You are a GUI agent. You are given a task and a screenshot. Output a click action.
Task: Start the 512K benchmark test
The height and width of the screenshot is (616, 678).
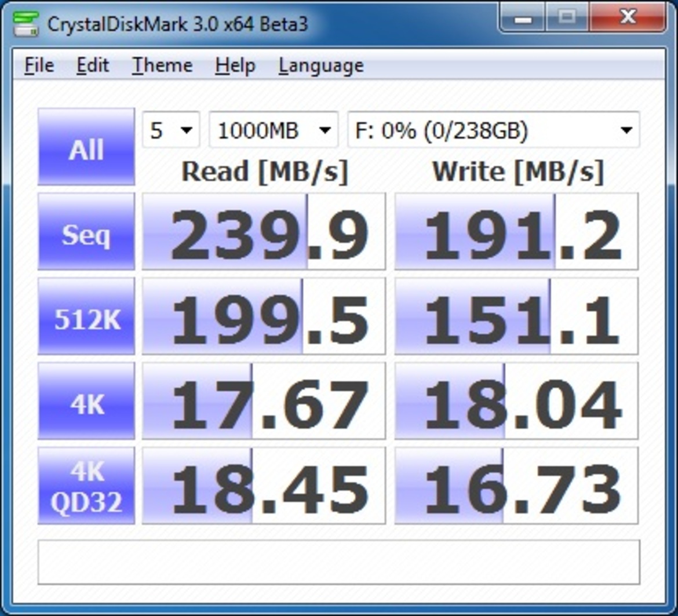[86, 316]
